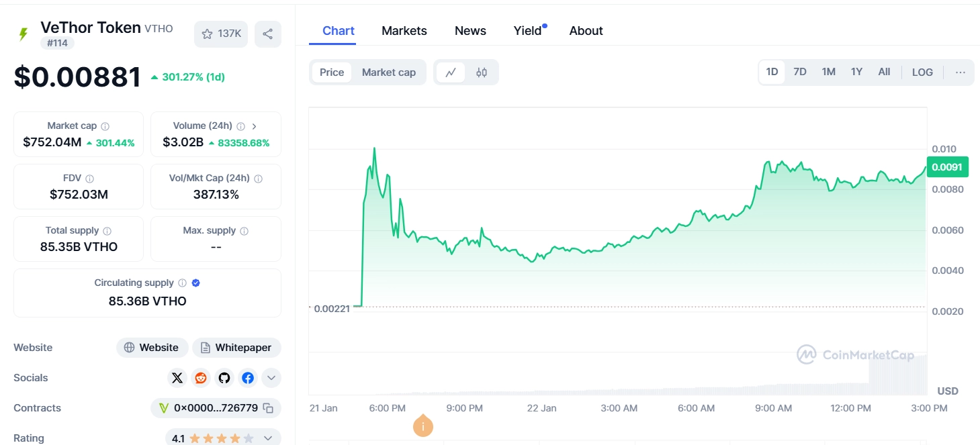Add VTHO to watchlist via star

(x=208, y=34)
